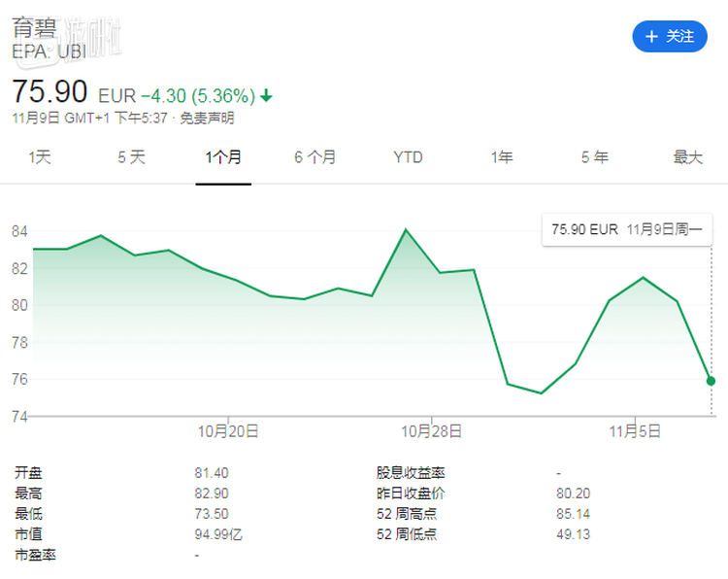Show the 1年 chart range
728x579 pixels.
[501, 156]
